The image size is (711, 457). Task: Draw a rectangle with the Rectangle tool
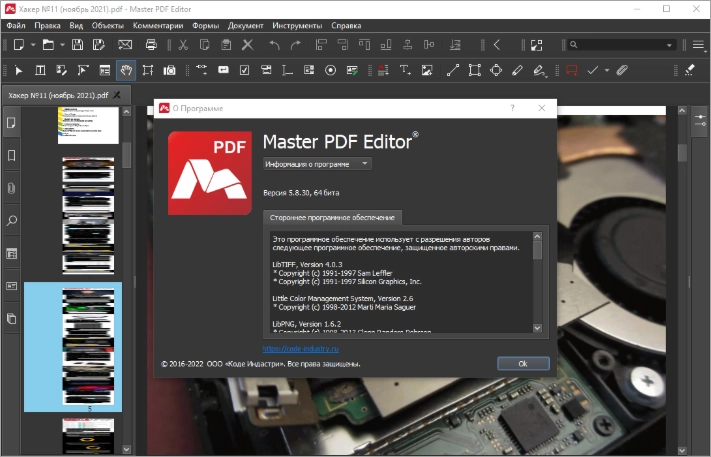click(x=474, y=71)
